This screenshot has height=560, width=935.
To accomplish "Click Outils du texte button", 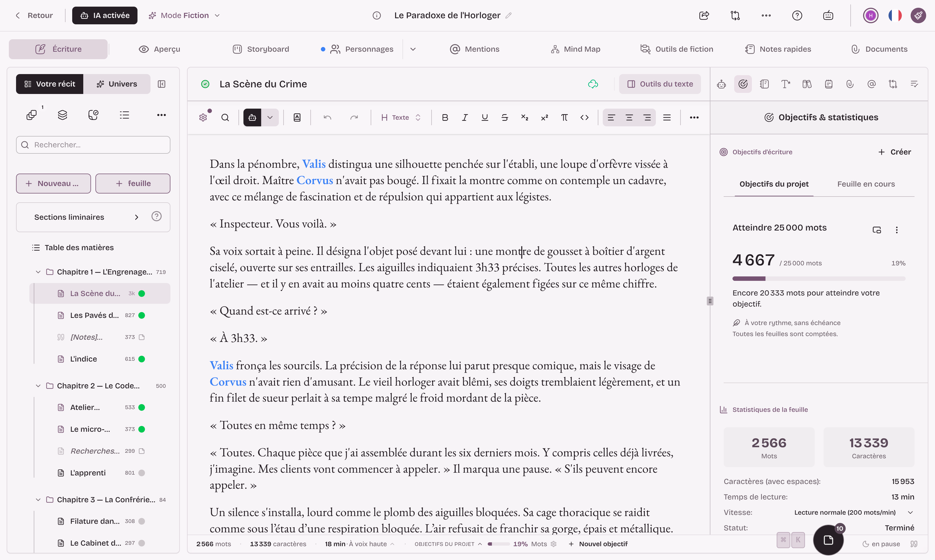I will pyautogui.click(x=660, y=84).
